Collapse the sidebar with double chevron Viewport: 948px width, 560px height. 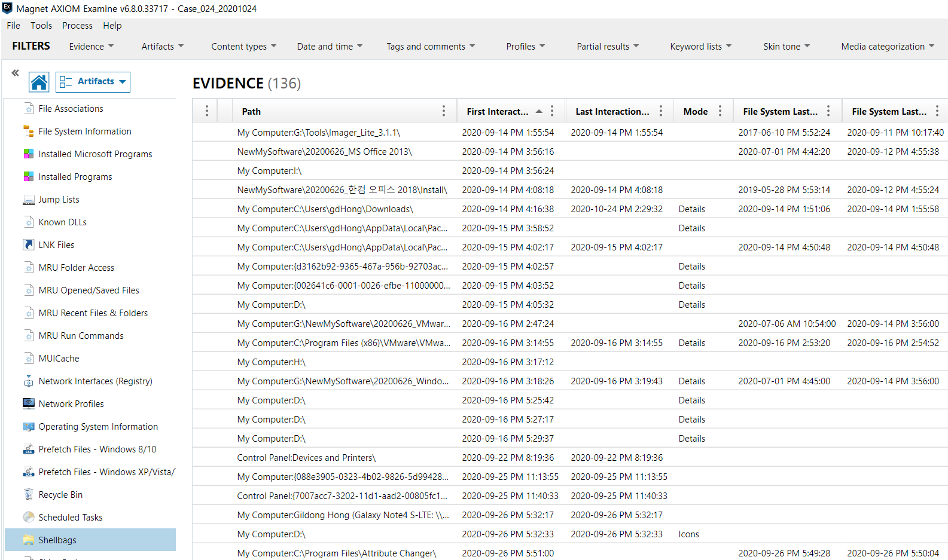click(15, 73)
